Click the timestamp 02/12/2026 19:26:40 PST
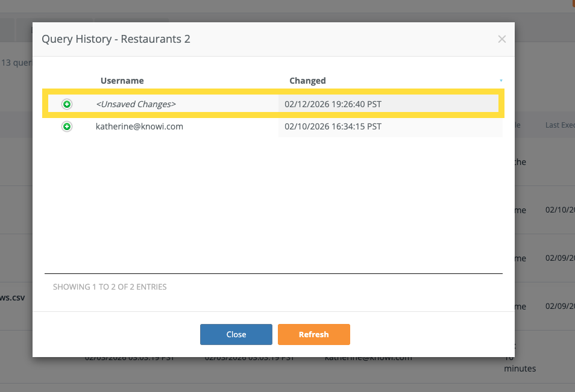 point(333,104)
